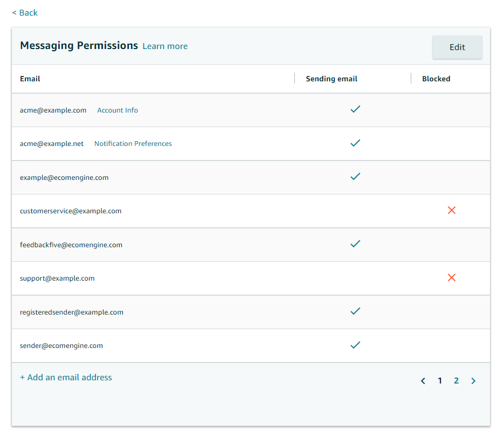
Task: Go back using the Back link
Action: (25, 13)
